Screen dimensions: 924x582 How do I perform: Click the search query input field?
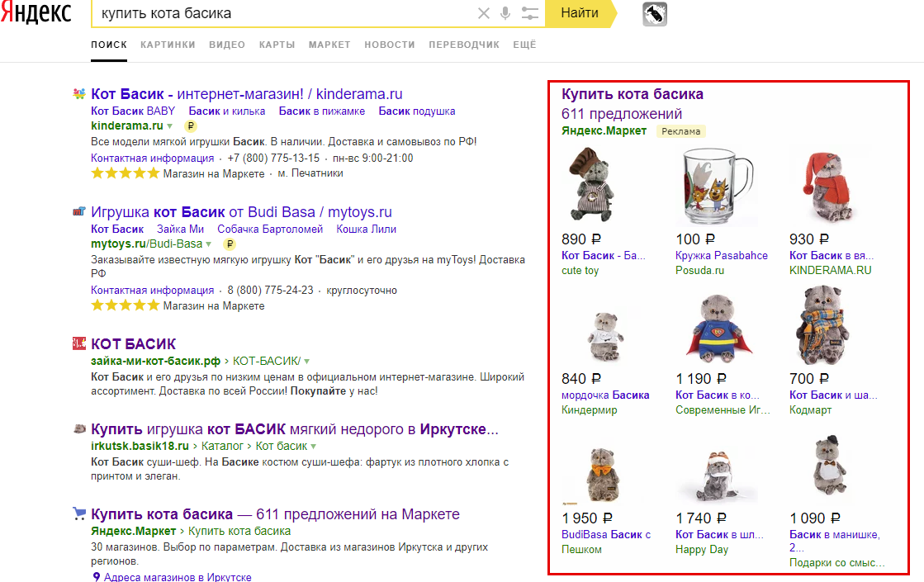click(283, 13)
